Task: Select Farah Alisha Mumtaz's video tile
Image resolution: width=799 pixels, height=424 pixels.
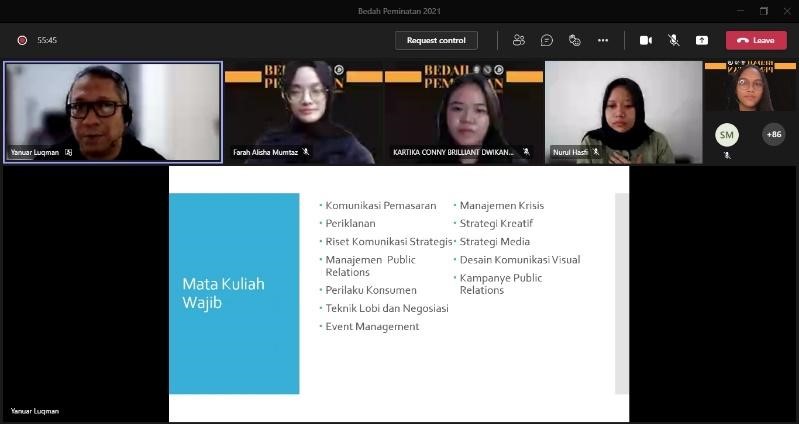Action: tap(303, 111)
